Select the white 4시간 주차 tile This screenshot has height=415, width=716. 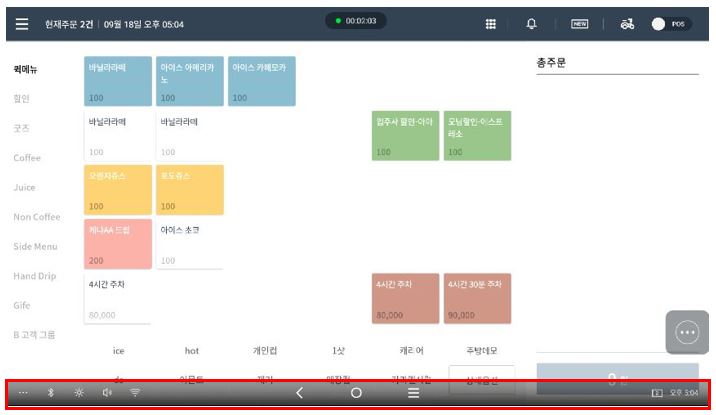pos(118,299)
